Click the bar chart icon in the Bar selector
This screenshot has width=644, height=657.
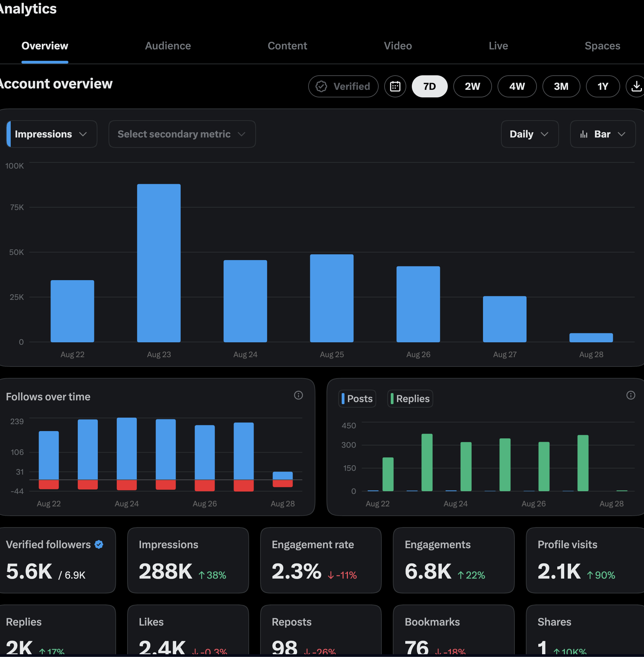point(584,134)
